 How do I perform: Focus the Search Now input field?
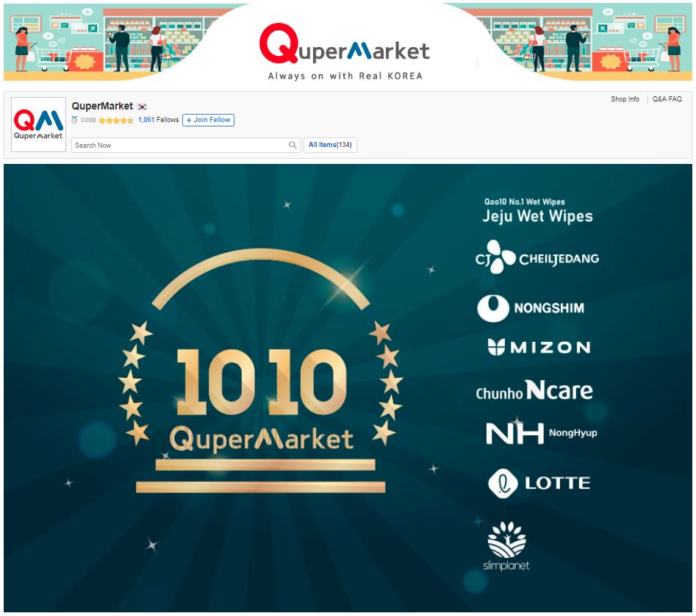[x=180, y=146]
